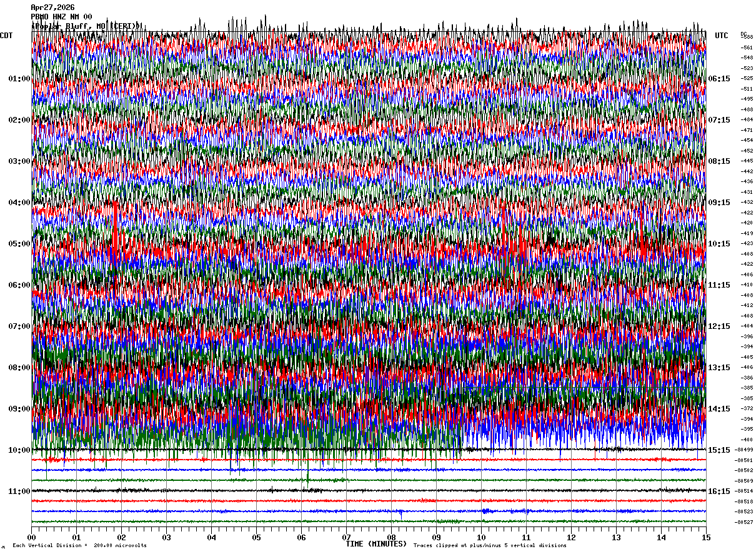756x554 pixels.
Task: Click minute tick 09 on the axis
Action: (x=436, y=537)
